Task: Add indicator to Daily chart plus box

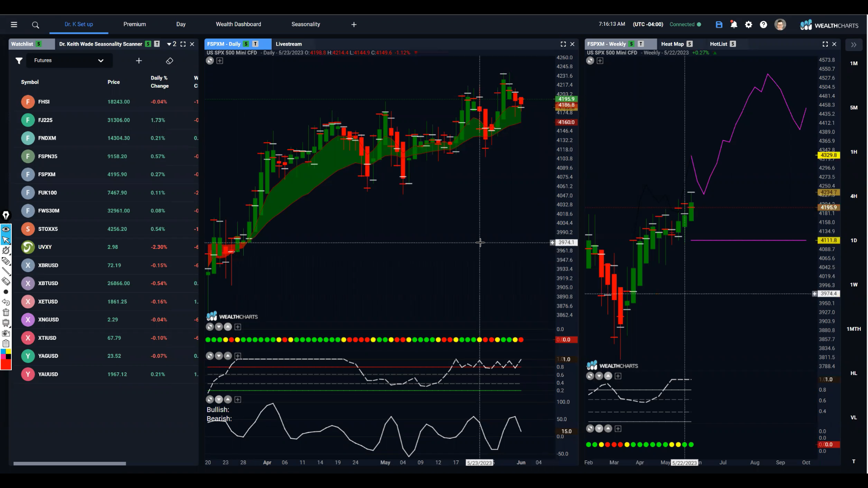Action: click(x=220, y=61)
